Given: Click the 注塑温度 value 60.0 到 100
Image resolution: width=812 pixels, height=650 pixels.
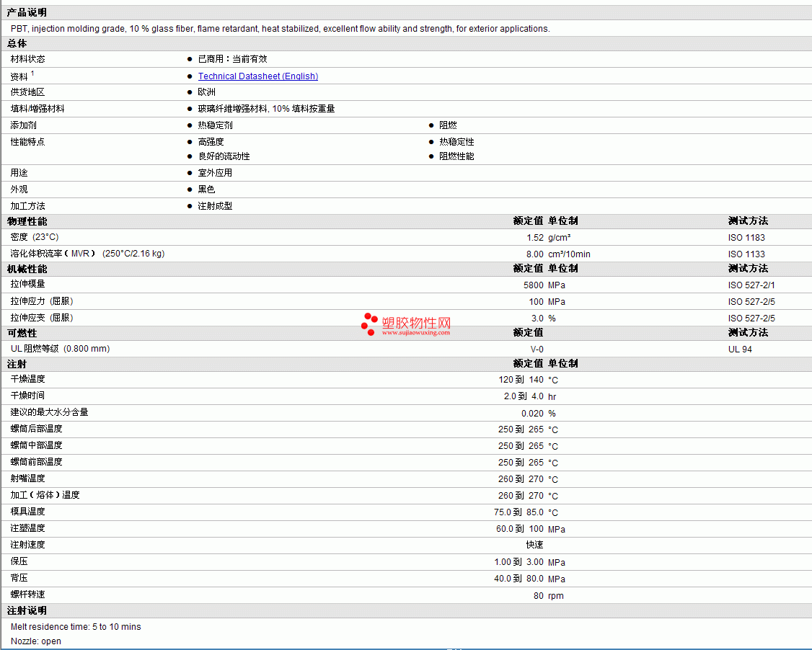Looking at the screenshot, I should click(x=520, y=529).
